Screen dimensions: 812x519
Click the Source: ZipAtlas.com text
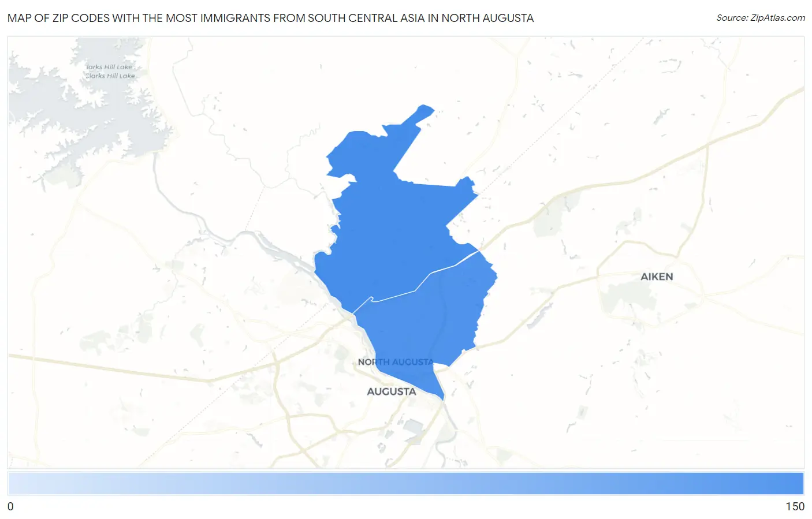pos(761,18)
